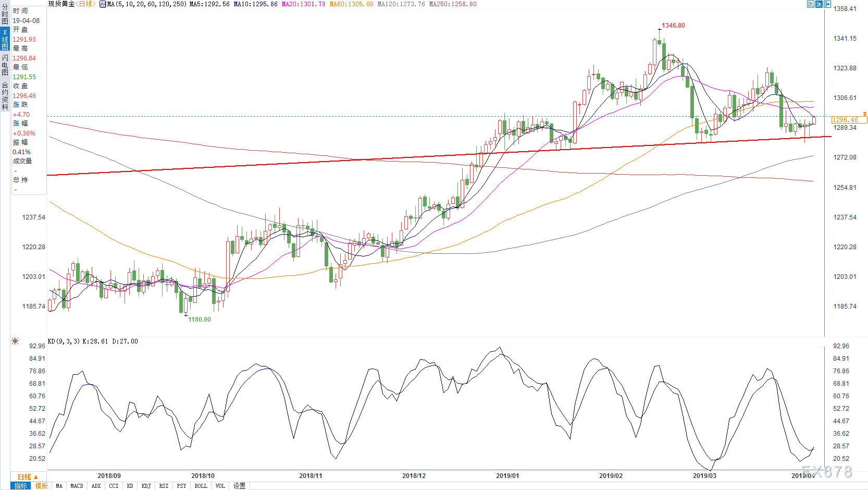This screenshot has width=868, height=490.
Task: Choose the RSI indicator button
Action: tap(164, 486)
